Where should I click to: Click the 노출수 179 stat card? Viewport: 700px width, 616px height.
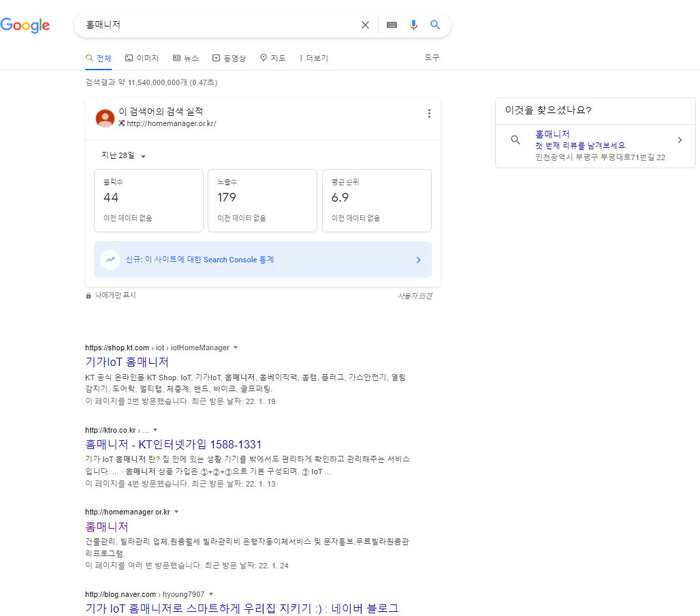click(x=262, y=200)
